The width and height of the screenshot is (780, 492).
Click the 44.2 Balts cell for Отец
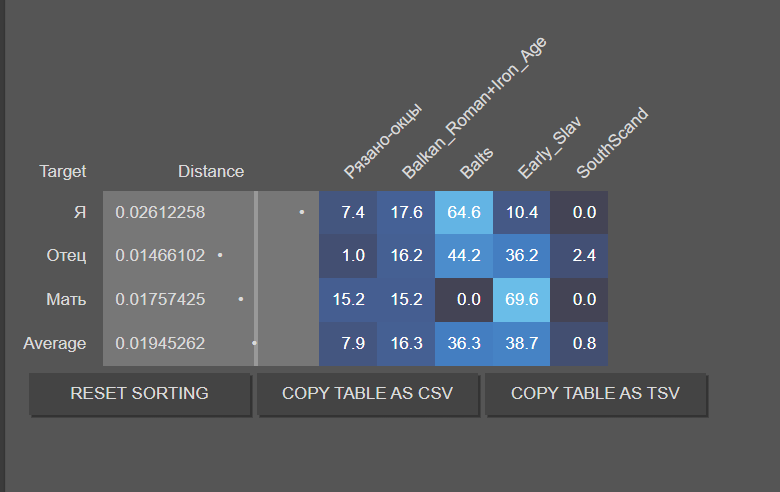[464, 255]
